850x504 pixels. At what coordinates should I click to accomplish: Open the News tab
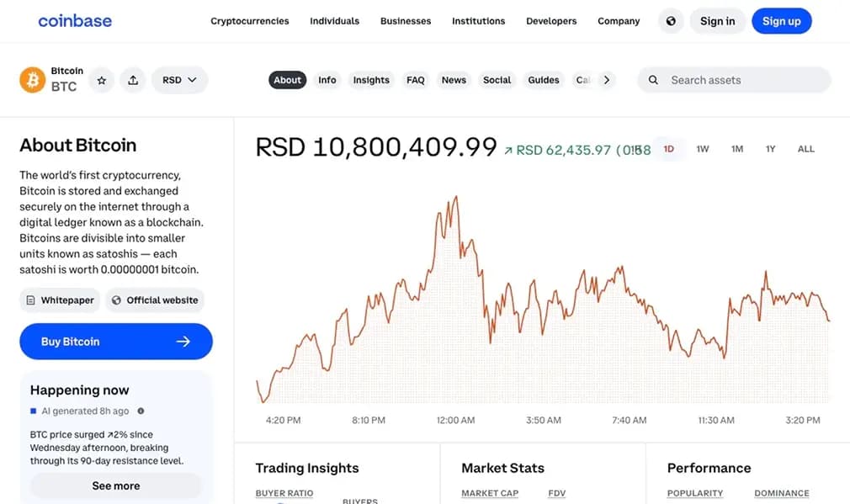[454, 79]
